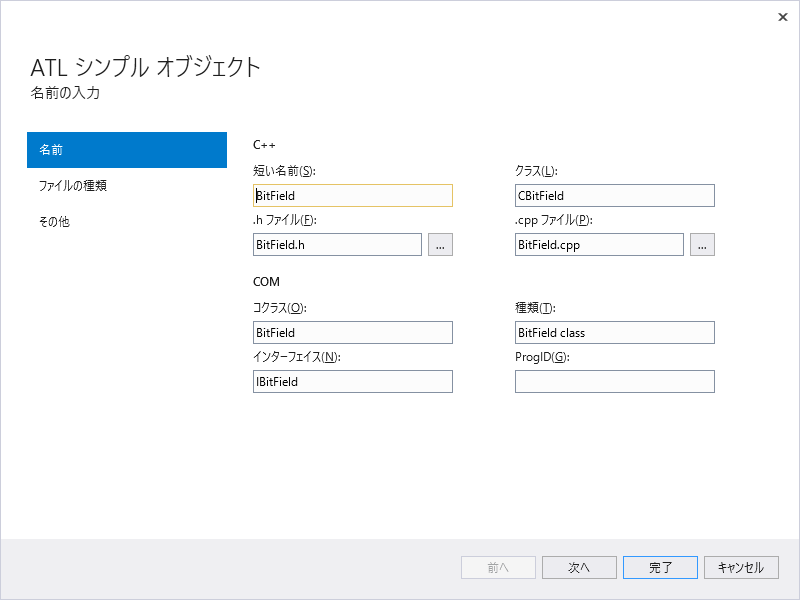
Task: Click the browse button next to BitField.cpp
Action: coord(702,244)
